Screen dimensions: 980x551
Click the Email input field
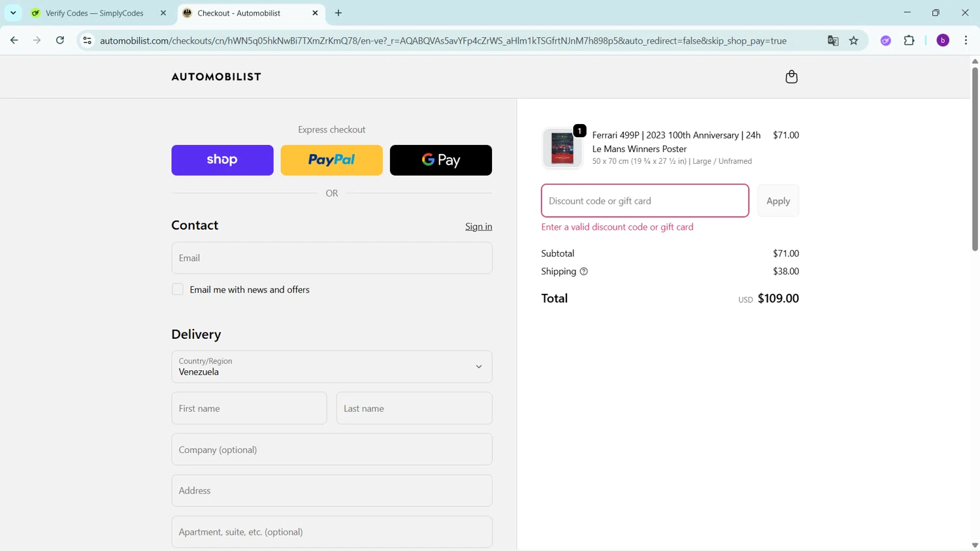point(332,258)
